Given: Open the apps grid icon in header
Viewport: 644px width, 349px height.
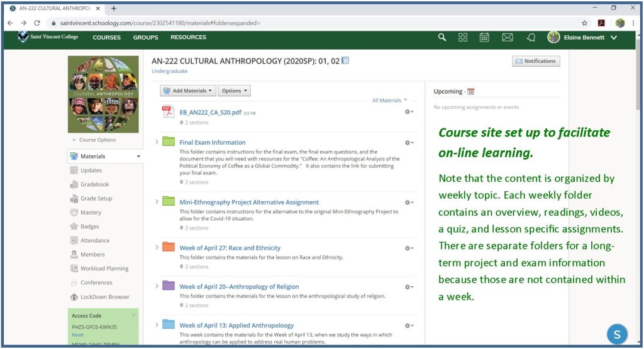Looking at the screenshot, I should [x=463, y=38].
